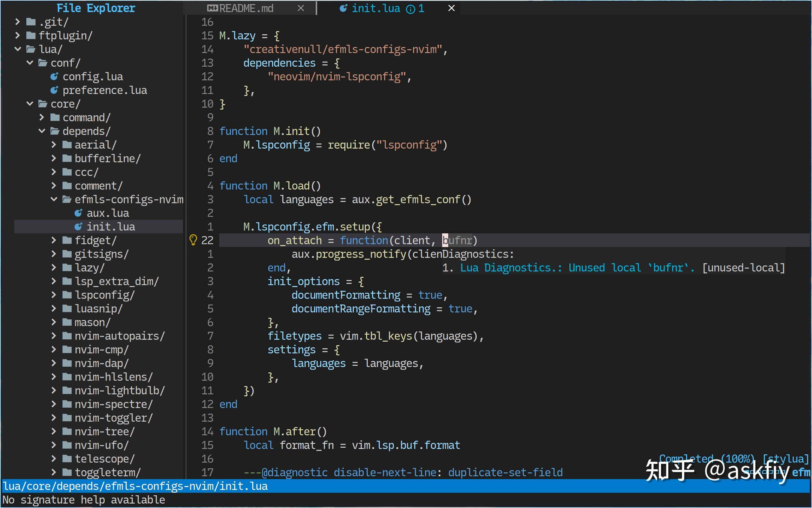Image resolution: width=812 pixels, height=508 pixels.
Task: Select the ccc/ folder row
Action: coord(98,172)
